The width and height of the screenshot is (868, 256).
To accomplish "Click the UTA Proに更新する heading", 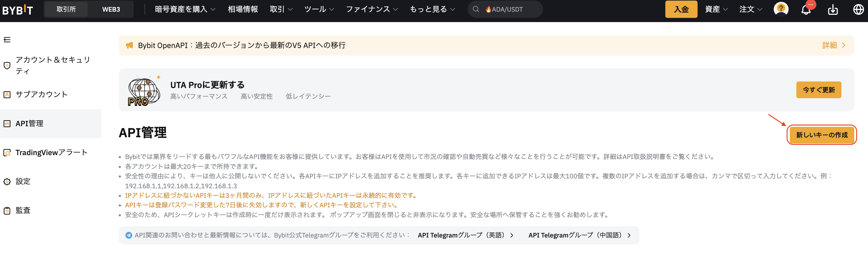I will point(207,85).
